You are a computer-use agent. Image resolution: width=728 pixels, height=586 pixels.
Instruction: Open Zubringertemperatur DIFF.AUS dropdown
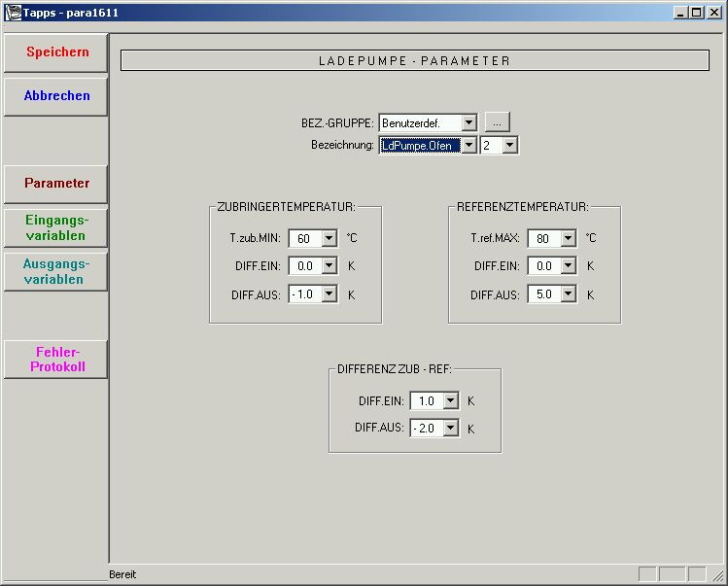(x=329, y=293)
